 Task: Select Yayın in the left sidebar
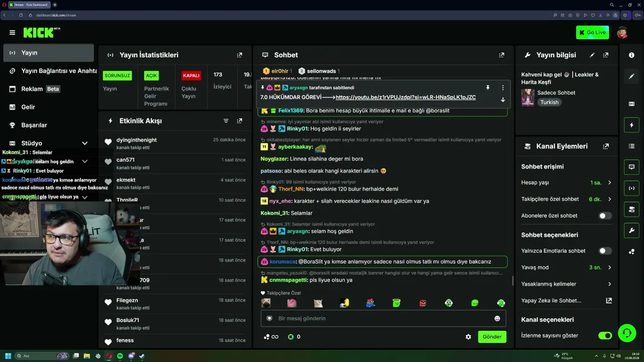[48, 53]
